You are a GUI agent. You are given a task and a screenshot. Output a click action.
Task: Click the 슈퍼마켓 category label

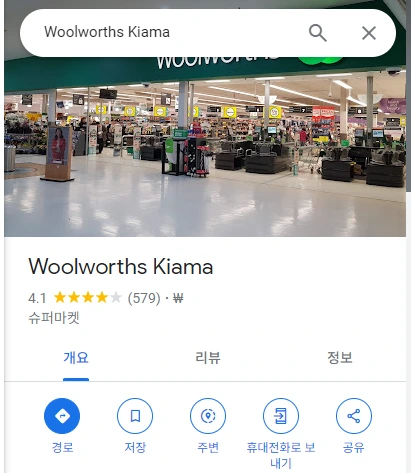54,318
